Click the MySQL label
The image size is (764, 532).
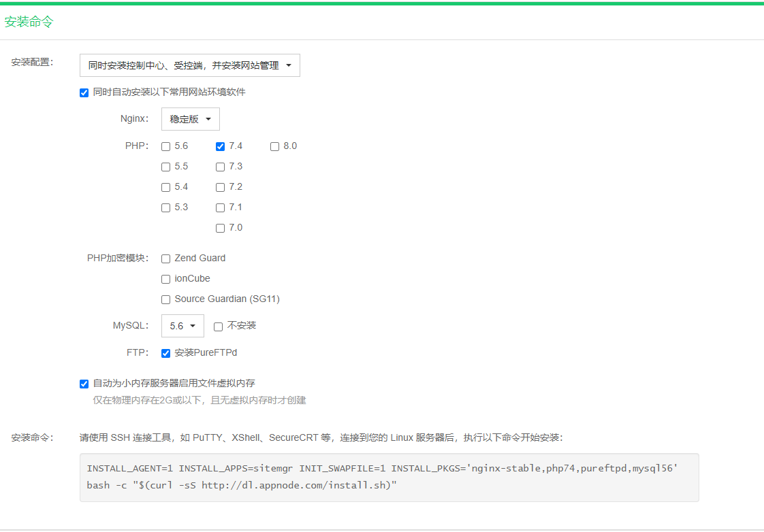coord(131,325)
